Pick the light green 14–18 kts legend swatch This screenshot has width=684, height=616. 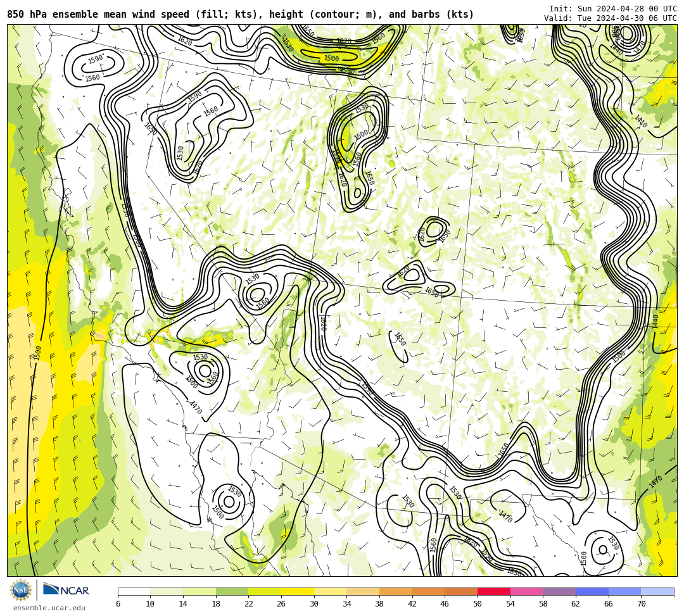(x=199, y=591)
